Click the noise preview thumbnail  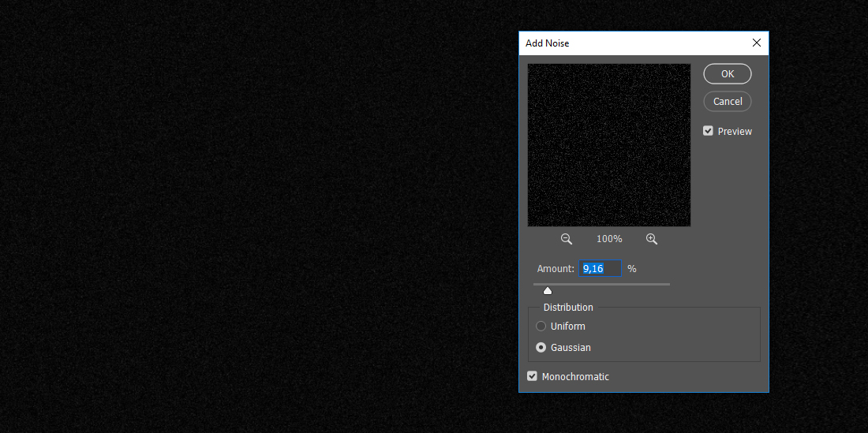[x=609, y=145]
